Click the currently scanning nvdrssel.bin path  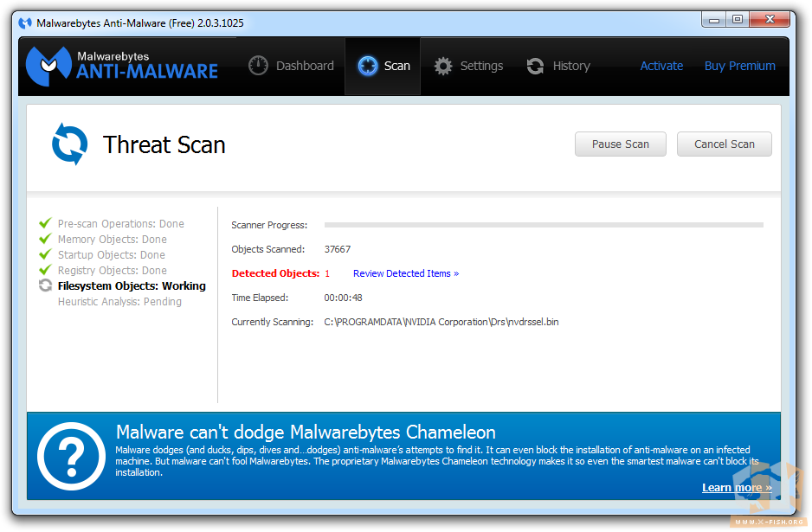[441, 322]
